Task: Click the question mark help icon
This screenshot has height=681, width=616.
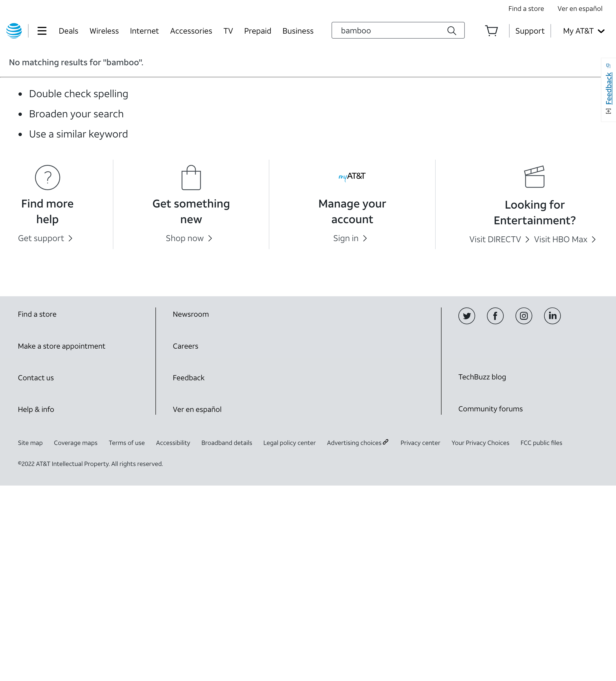Action: coord(47,177)
